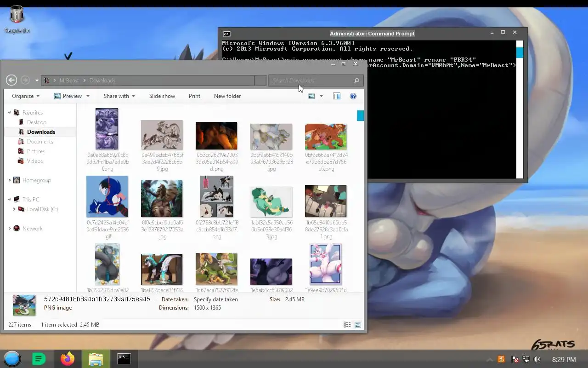The width and height of the screenshot is (588, 368).
Task: Open the Share with menu
Action: (x=119, y=96)
